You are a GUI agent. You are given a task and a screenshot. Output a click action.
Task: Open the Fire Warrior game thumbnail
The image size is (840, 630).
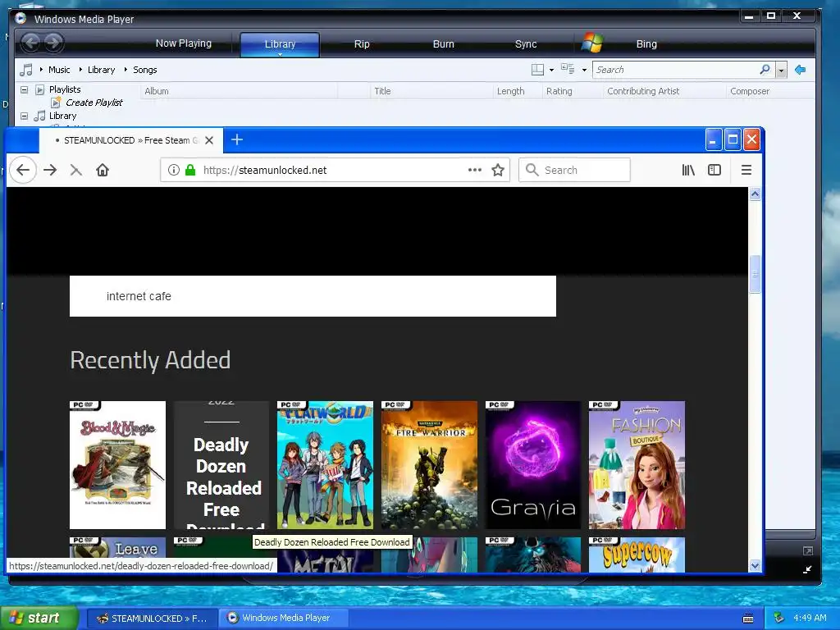point(429,465)
